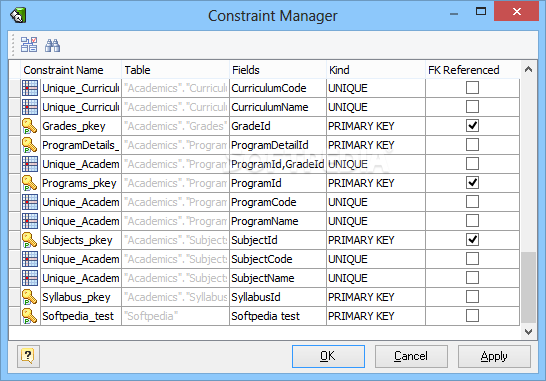Check FK Referenced for SyllabusId row

coord(472,297)
